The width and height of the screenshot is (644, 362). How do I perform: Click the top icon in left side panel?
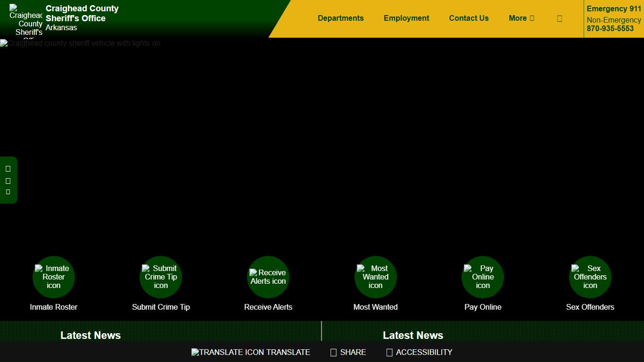coord(8,169)
